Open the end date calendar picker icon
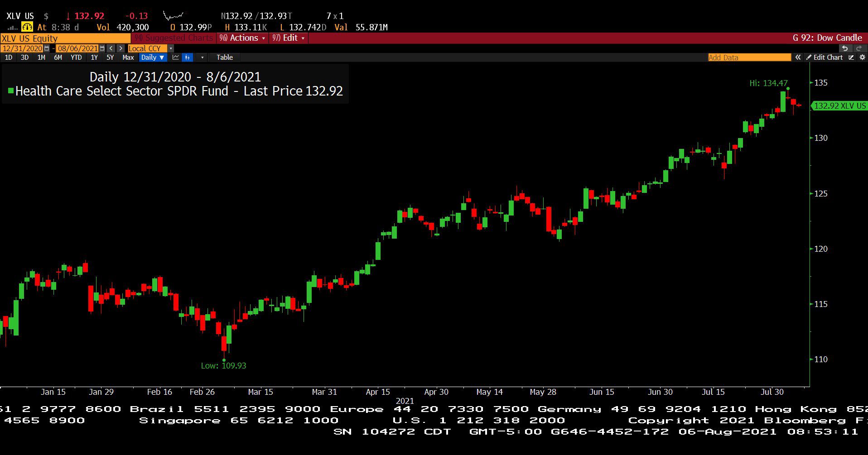 [102, 48]
